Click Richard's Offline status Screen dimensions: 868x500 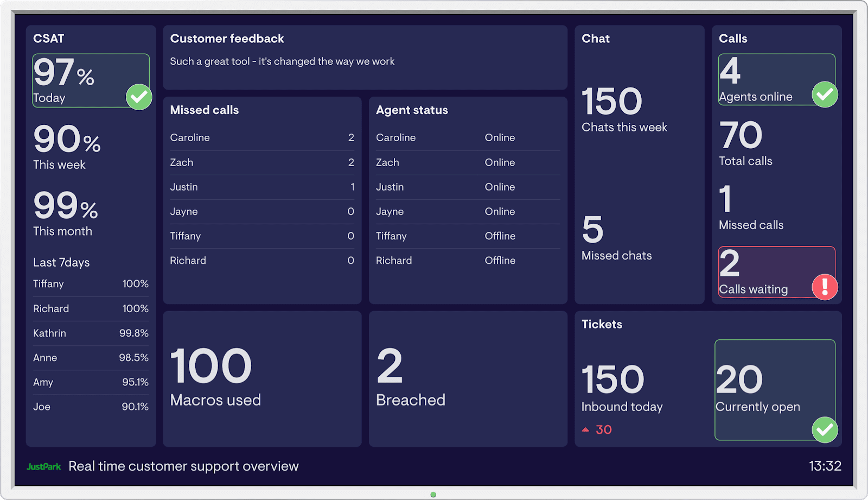[500, 261]
